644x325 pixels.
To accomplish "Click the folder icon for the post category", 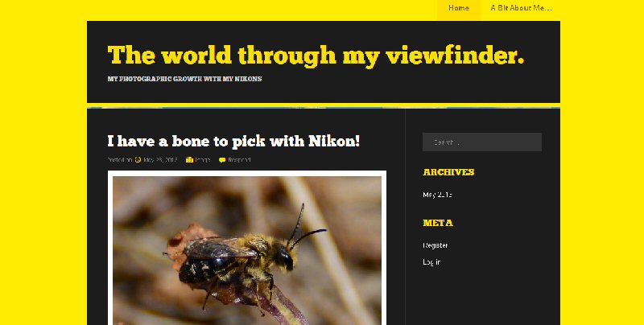I will 189,160.
